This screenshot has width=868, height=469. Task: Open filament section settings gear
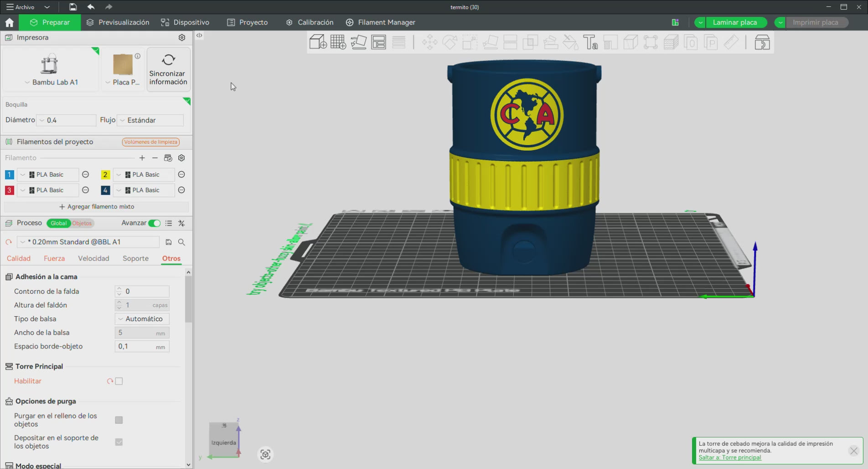(181, 158)
